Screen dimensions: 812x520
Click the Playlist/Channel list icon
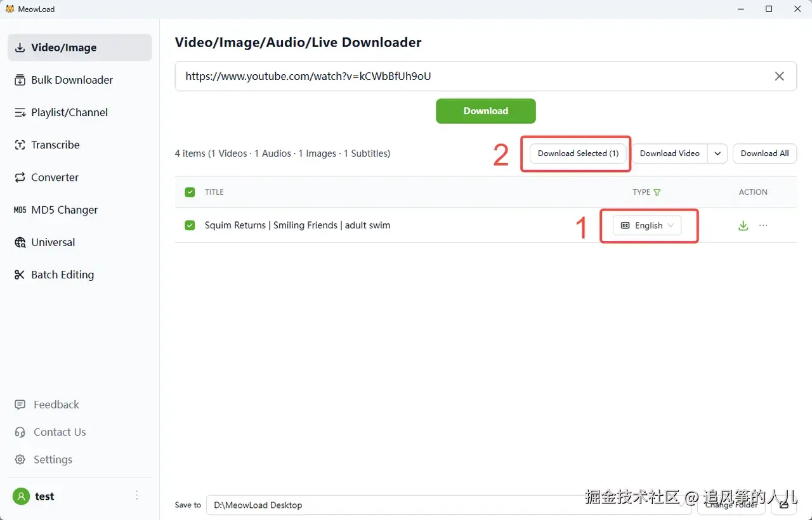click(20, 112)
